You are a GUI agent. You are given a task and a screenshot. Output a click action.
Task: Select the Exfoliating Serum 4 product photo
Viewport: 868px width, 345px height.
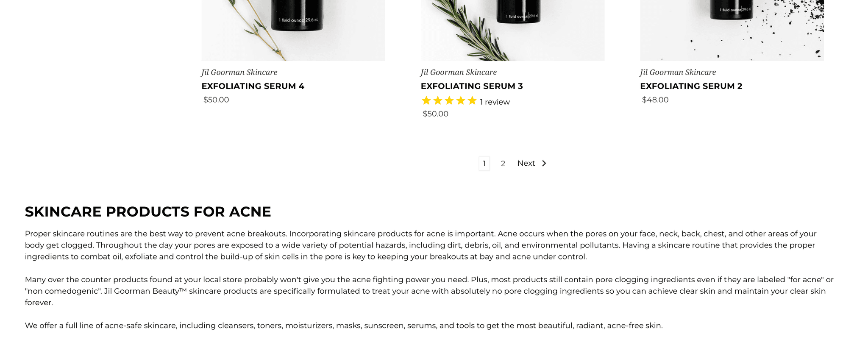pyautogui.click(x=293, y=30)
